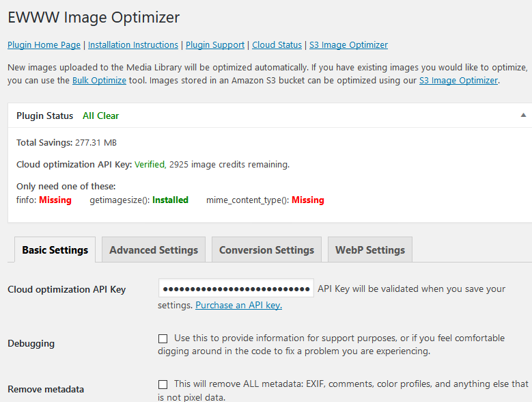Open the Purchase an API key link
Screen dimensions: 532x402
click(238, 305)
